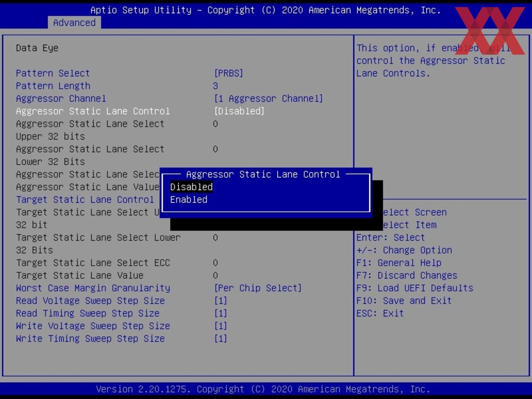Image resolution: width=532 pixels, height=399 pixels.
Task: Select the Aggressor Channel setting
Action: [x=61, y=98]
